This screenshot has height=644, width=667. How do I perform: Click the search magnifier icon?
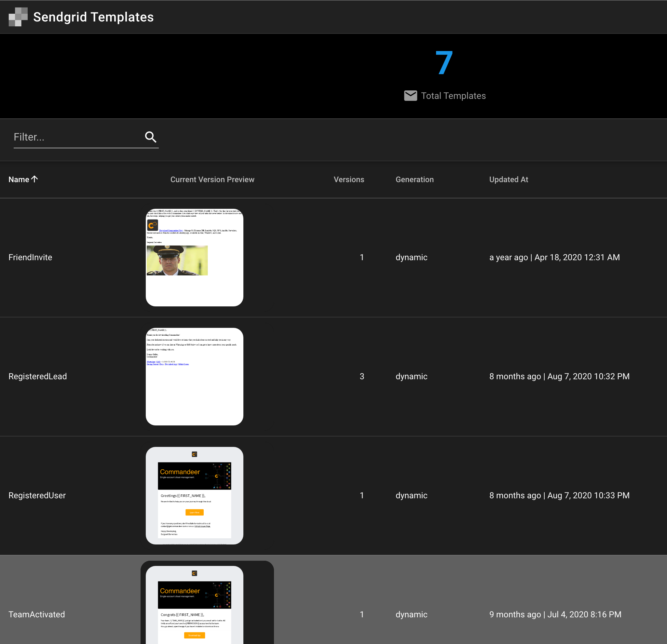(x=151, y=137)
